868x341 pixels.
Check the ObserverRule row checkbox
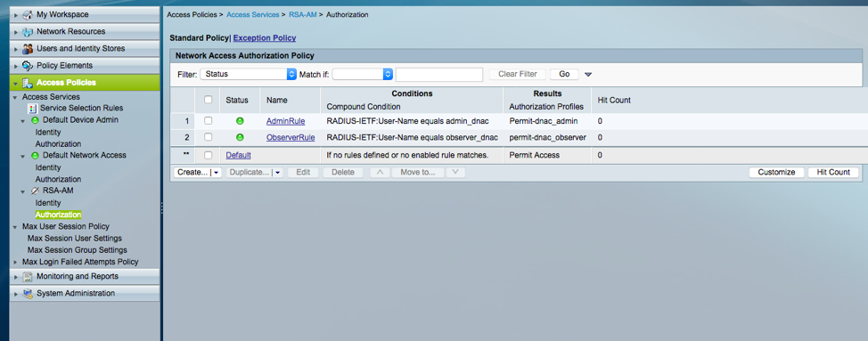pyautogui.click(x=208, y=137)
